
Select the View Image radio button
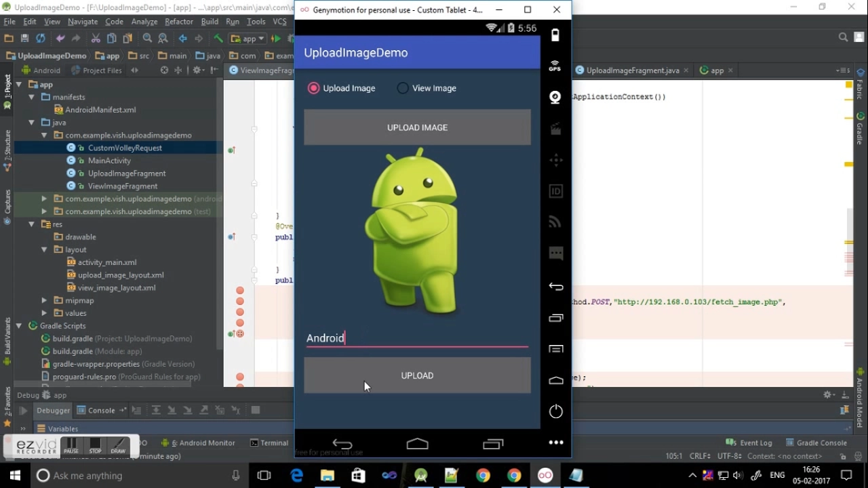[x=403, y=88]
